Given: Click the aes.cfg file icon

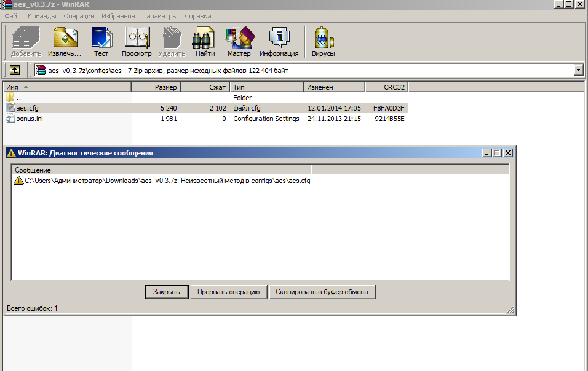Looking at the screenshot, I should (x=10, y=108).
